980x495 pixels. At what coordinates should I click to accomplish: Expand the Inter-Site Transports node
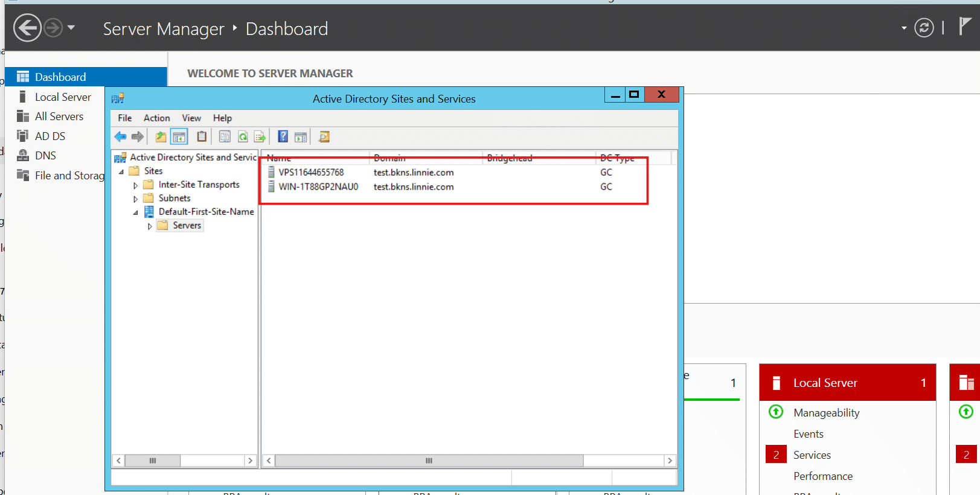click(x=136, y=185)
